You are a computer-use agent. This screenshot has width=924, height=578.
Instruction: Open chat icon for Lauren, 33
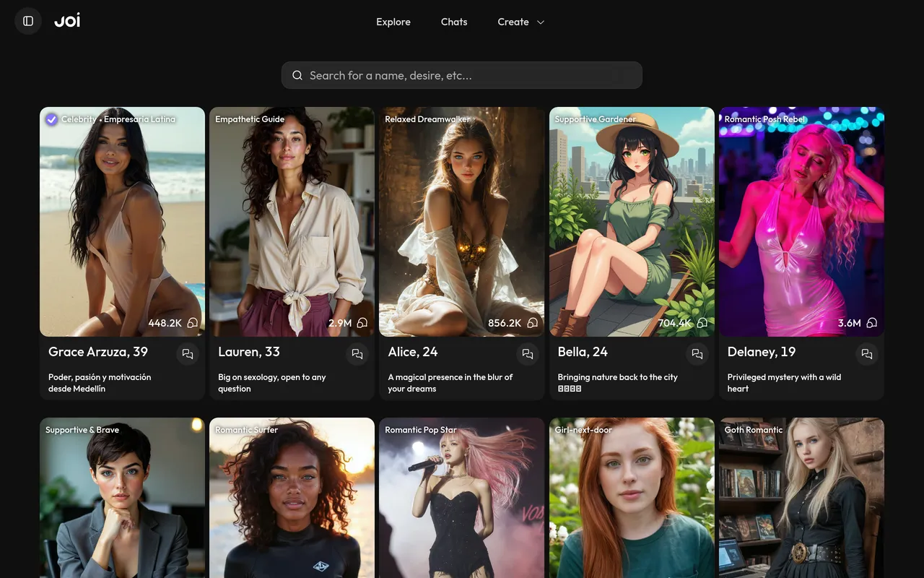pos(357,354)
